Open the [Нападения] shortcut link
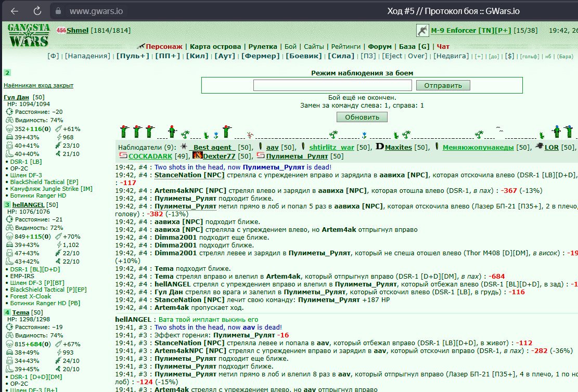The width and height of the screenshot is (578, 392). tap(87, 56)
